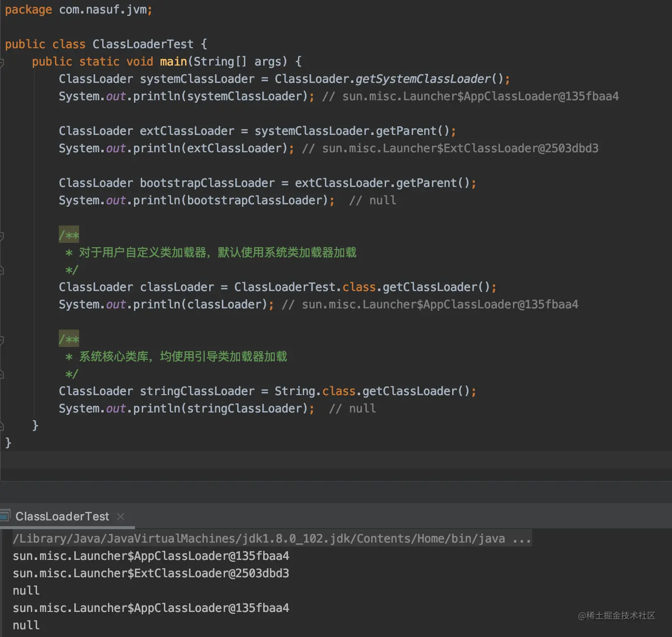
Task: Click the main method name
Action: click(x=173, y=62)
